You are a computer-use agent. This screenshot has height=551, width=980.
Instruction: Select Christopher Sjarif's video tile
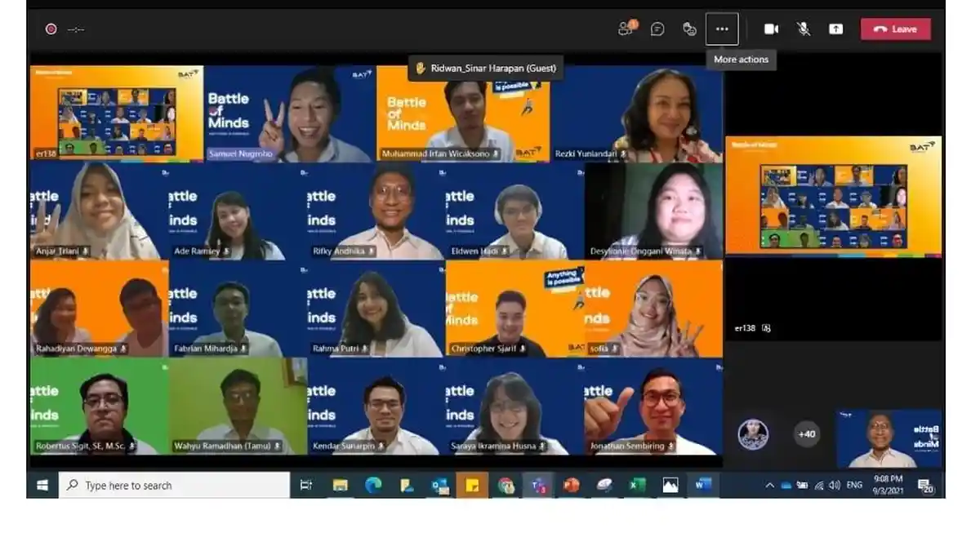[515, 309]
